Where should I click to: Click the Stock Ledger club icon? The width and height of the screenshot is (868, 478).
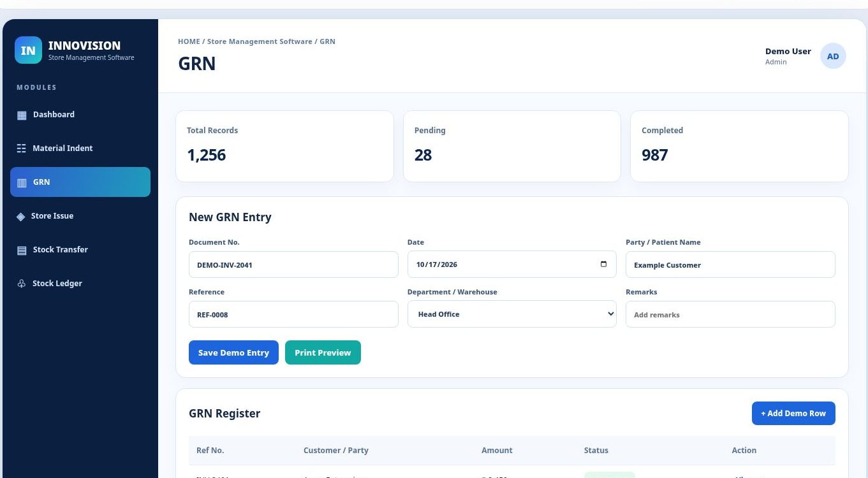tap(22, 284)
